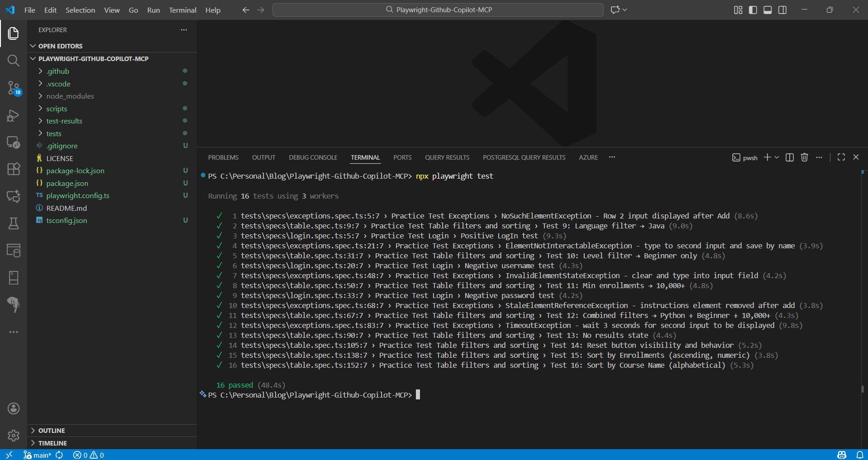Kill terminal using the trash icon
The image size is (868, 460).
point(804,157)
